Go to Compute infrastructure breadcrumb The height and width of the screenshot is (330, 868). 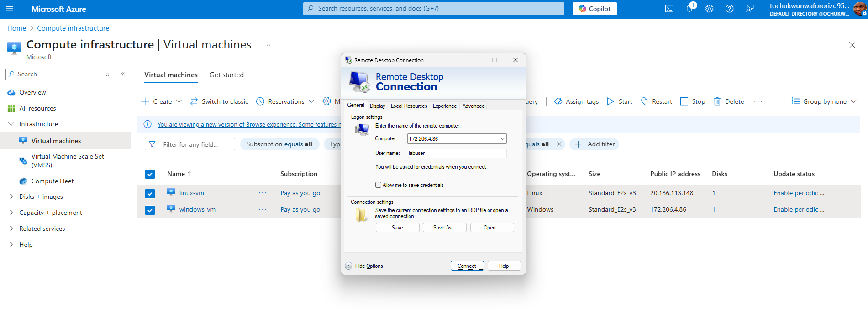[x=73, y=28]
